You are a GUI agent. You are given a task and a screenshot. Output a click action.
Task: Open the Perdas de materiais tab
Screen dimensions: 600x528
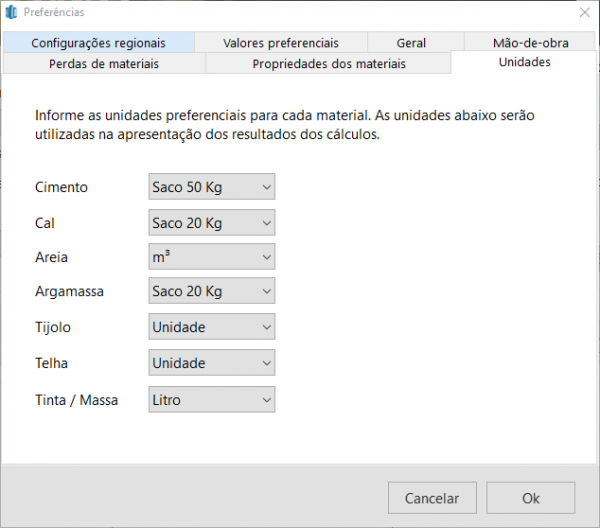104,64
